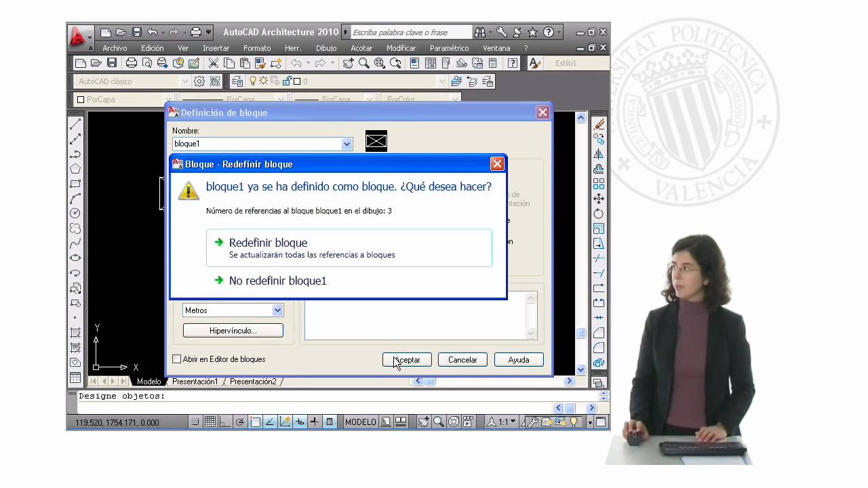Open the Modificar menu
The height and width of the screenshot is (488, 868).
tap(401, 48)
